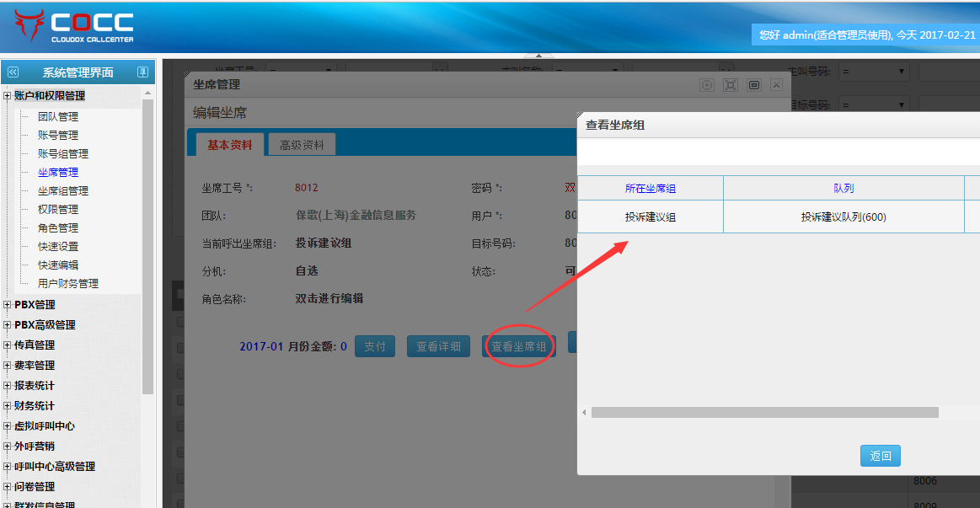Screen dimensions: 980x508
Task: Expand the 外呼营销 tree node
Action: (8, 447)
